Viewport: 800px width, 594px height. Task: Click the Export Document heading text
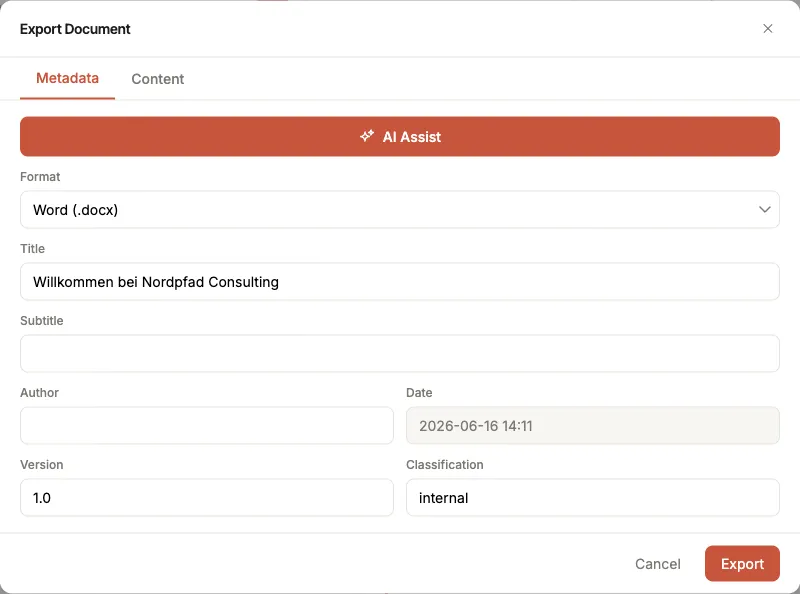pyautogui.click(x=75, y=29)
